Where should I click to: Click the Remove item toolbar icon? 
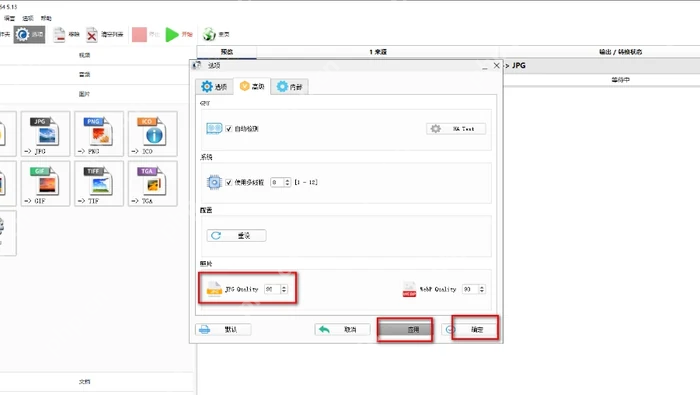point(59,35)
